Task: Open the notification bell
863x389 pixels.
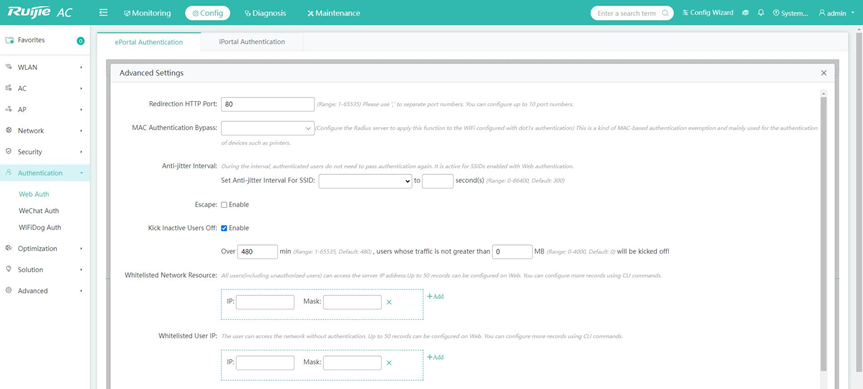Action: pyautogui.click(x=761, y=13)
